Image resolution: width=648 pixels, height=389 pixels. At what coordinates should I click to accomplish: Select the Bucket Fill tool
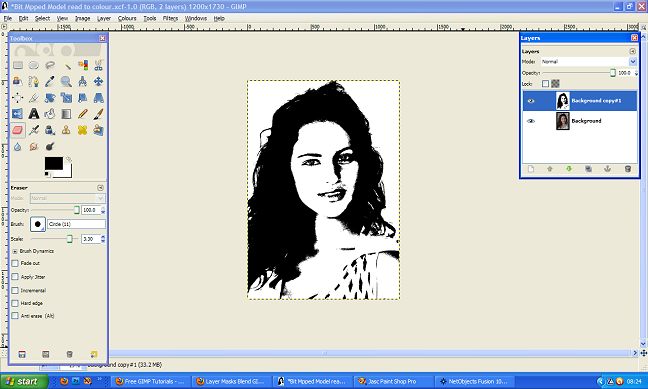(50, 114)
